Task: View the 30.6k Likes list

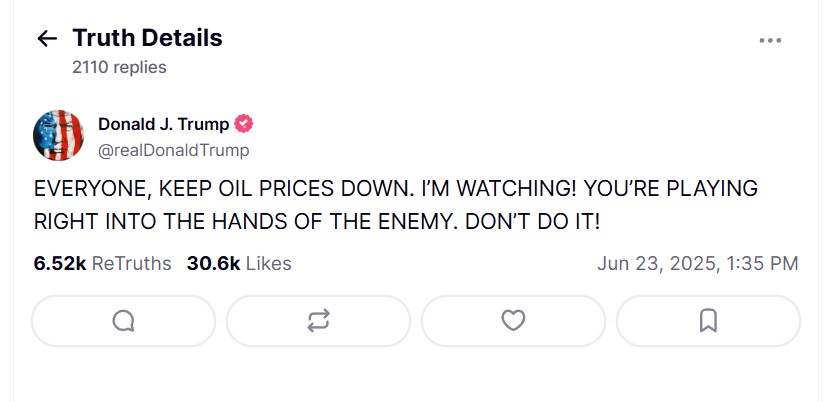Action: tap(239, 264)
